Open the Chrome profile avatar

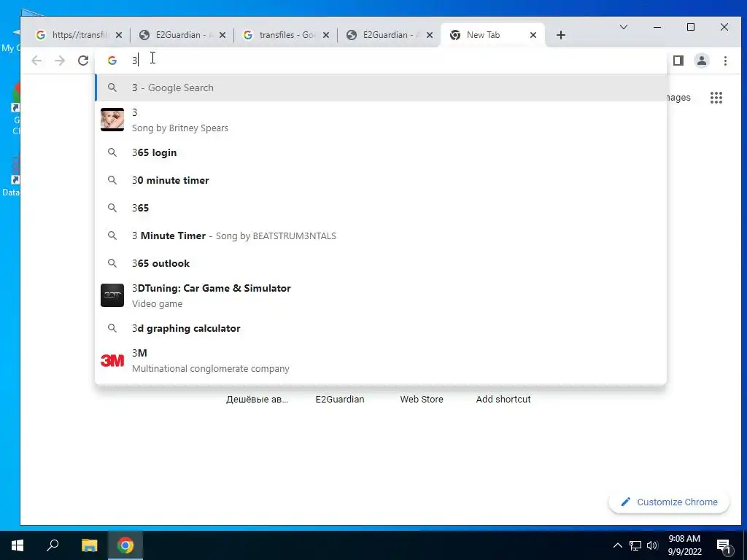702,61
